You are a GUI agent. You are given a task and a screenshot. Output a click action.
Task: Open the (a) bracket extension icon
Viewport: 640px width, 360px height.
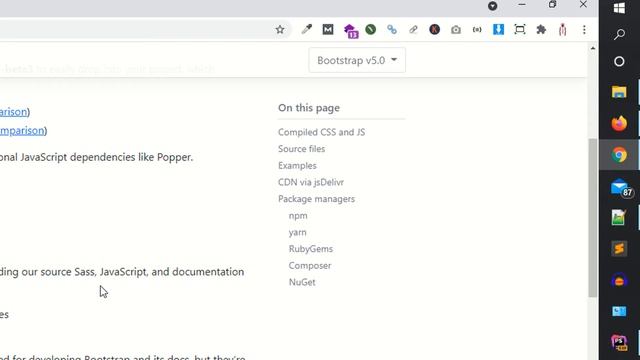point(477,29)
